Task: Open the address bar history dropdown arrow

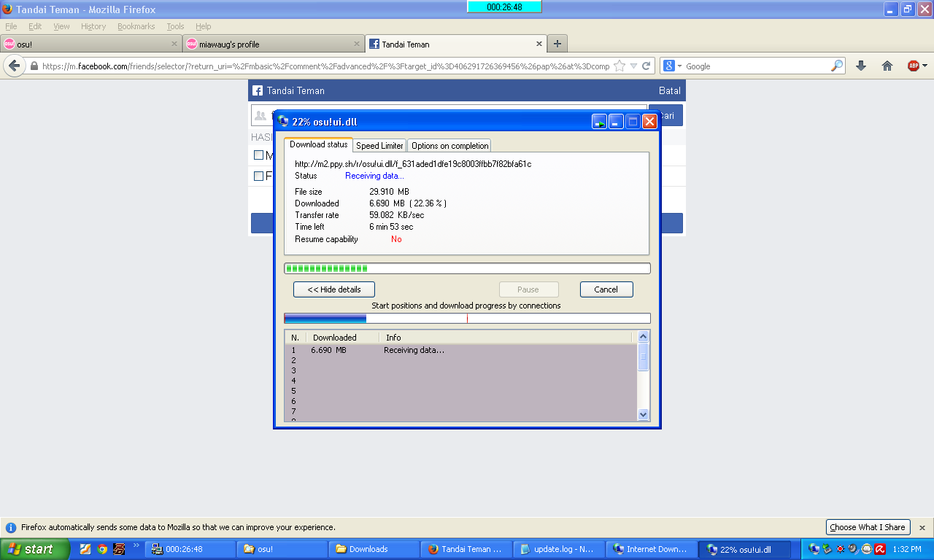Action: (x=633, y=66)
